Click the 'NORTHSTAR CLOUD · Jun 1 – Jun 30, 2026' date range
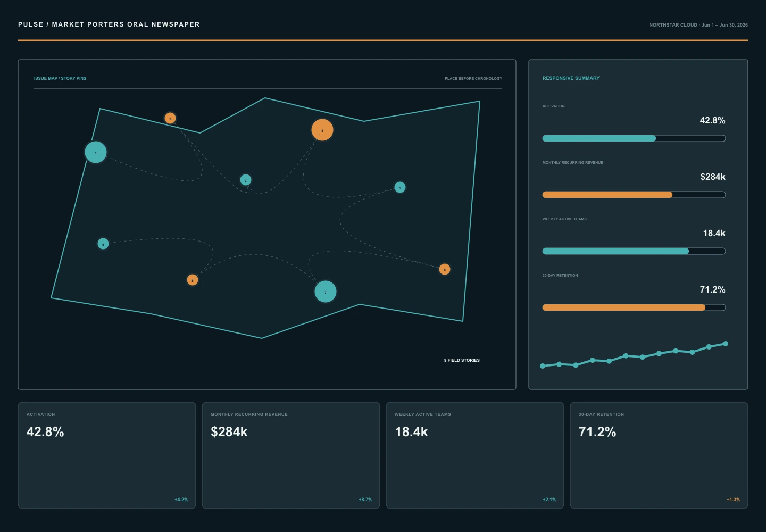766x532 pixels. pyautogui.click(x=698, y=25)
